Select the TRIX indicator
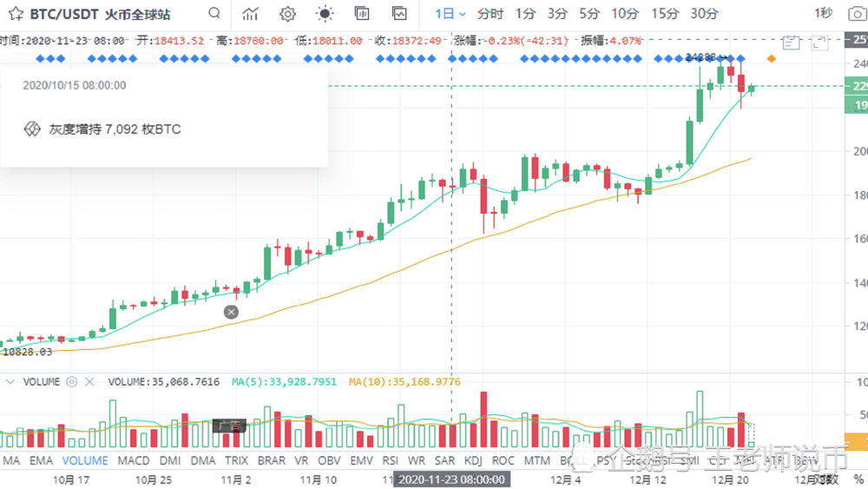 [x=236, y=460]
